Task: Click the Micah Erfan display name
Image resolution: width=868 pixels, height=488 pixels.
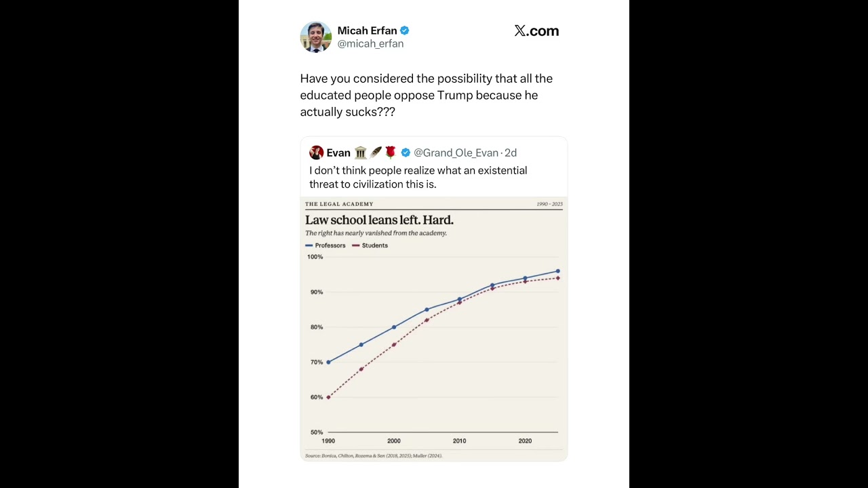Action: pos(367,30)
